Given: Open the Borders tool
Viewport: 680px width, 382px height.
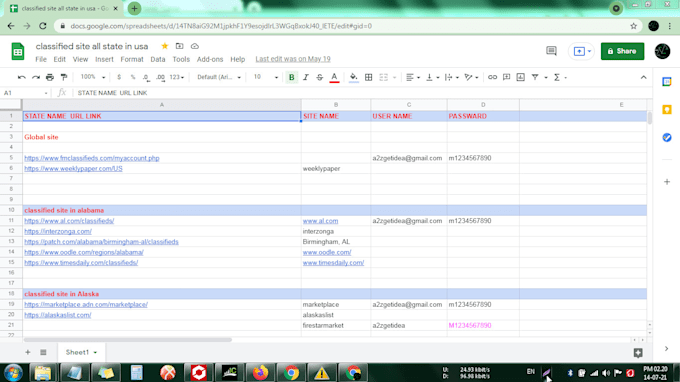Looking at the screenshot, I should tap(369, 77).
